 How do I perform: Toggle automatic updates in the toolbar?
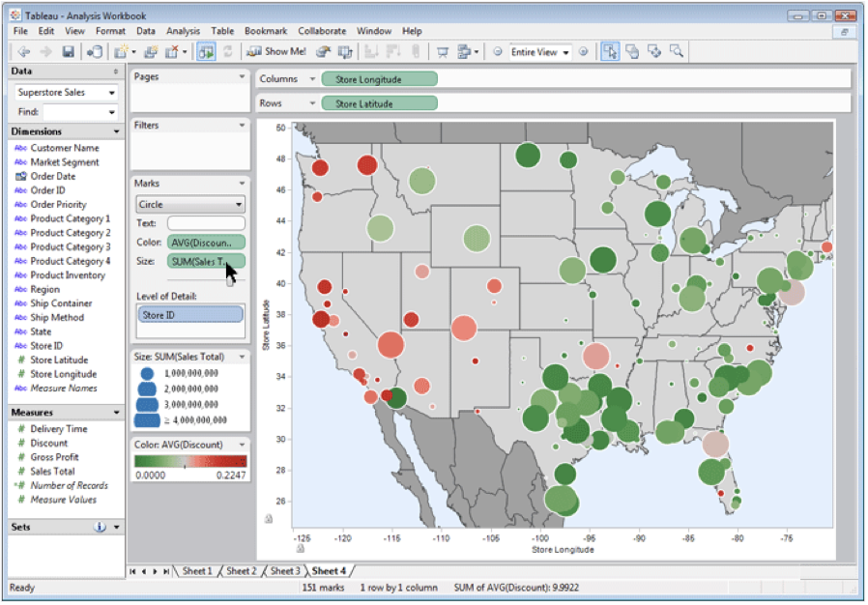click(x=208, y=51)
